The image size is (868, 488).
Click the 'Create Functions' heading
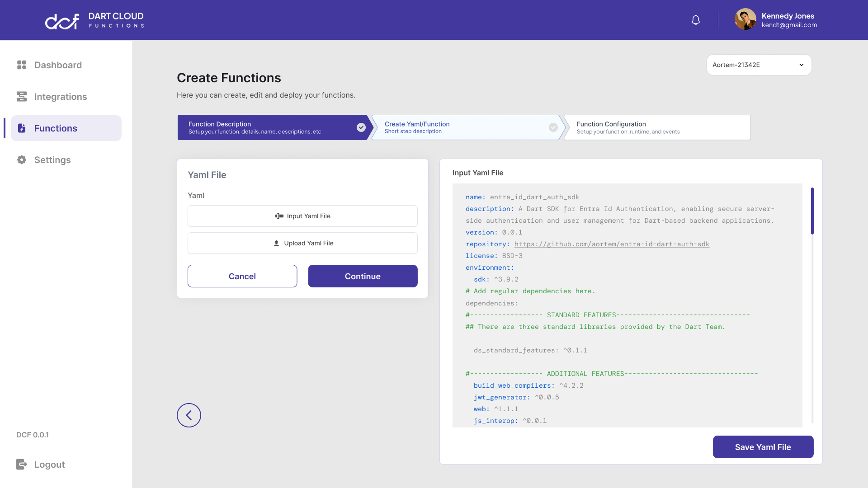(229, 78)
